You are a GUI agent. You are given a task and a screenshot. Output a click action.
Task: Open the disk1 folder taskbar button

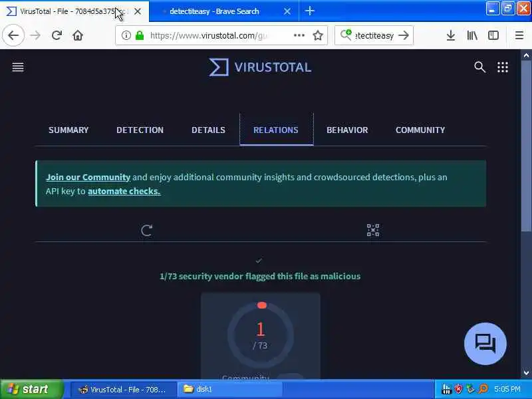tap(230, 389)
